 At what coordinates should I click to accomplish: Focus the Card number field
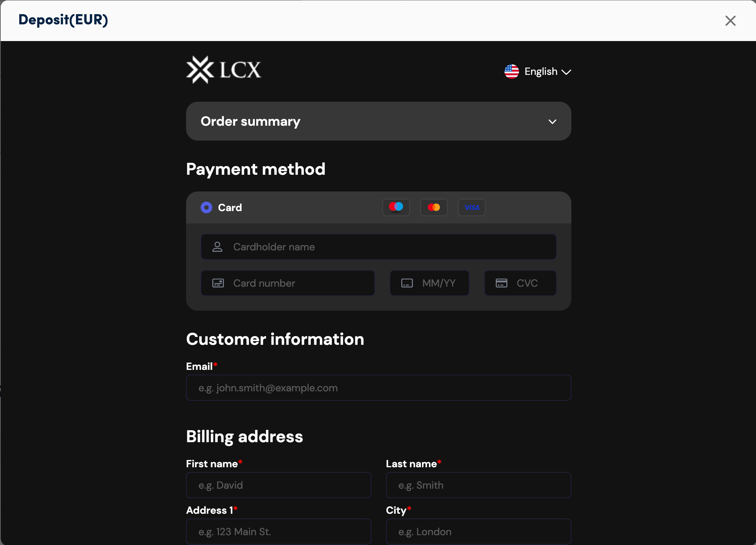pyautogui.click(x=287, y=283)
